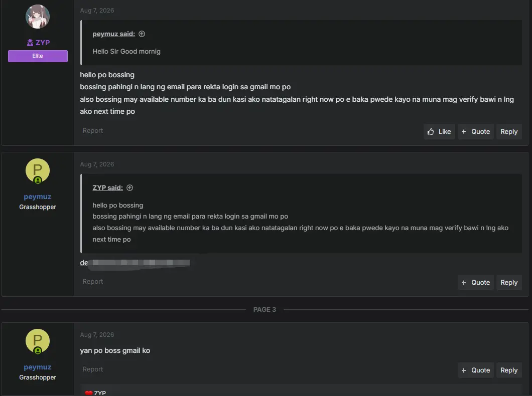Screen dimensions: 532x396
Task: Open ZYP's anime avatar profile picture
Action: click(38, 16)
